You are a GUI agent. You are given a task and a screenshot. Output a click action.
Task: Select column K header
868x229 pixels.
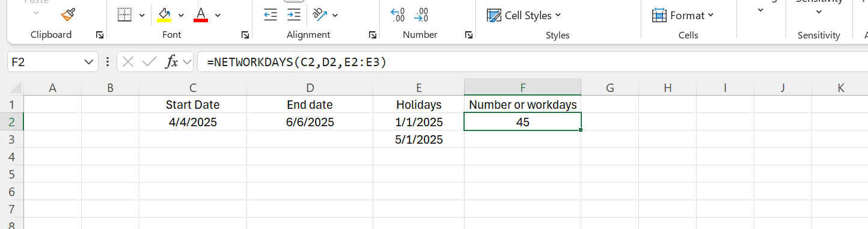point(840,88)
